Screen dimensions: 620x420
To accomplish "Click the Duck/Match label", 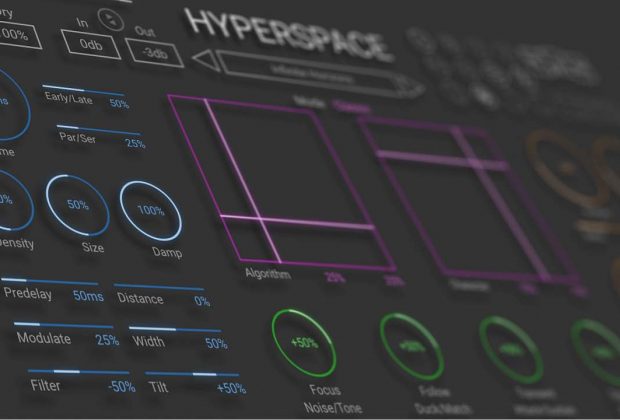I will tap(443, 408).
